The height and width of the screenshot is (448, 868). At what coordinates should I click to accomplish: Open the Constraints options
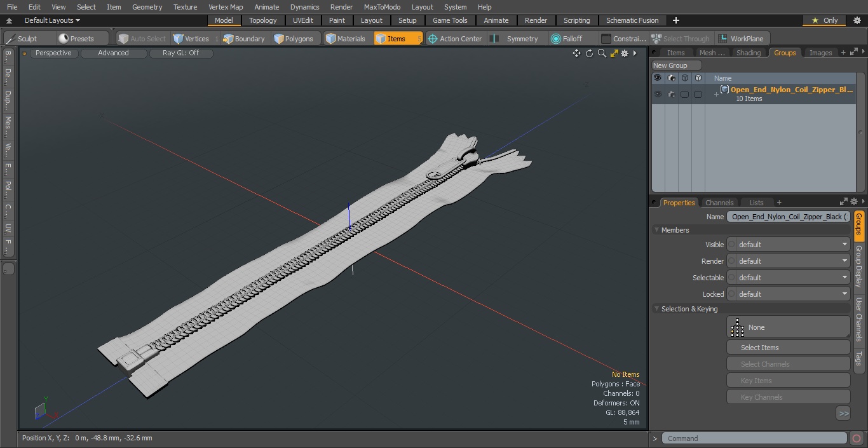pyautogui.click(x=623, y=39)
